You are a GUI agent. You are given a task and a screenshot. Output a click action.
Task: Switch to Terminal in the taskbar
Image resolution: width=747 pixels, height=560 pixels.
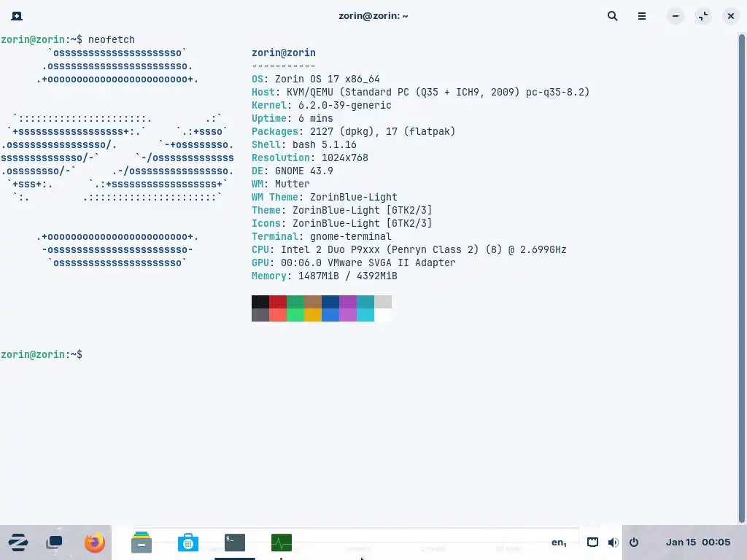[x=235, y=542]
